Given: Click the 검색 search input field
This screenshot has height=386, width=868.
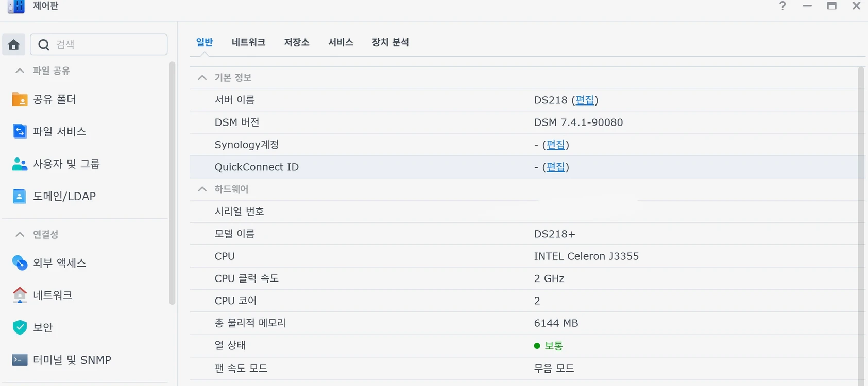Looking at the screenshot, I should click(99, 45).
